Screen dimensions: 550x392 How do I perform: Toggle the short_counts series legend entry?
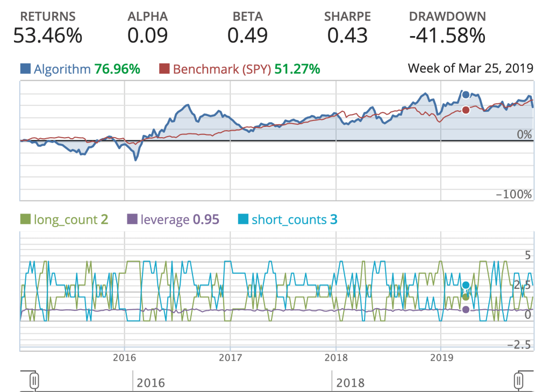[x=287, y=219]
